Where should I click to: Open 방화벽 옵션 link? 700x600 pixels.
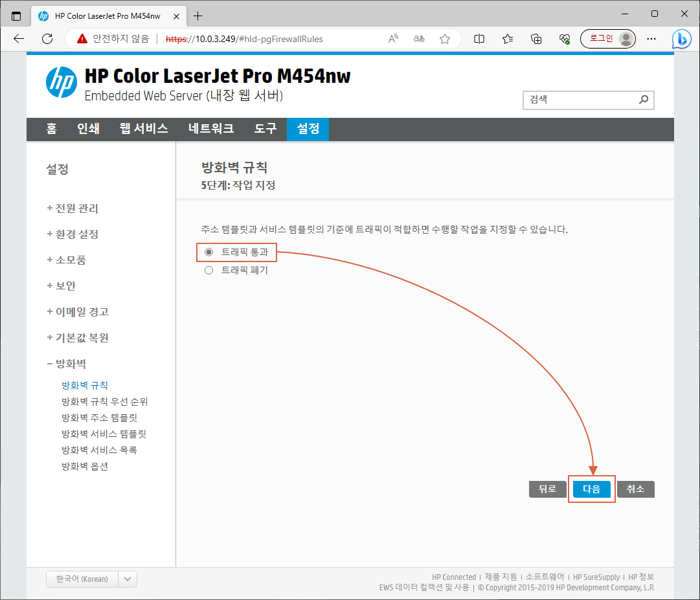coord(85,467)
